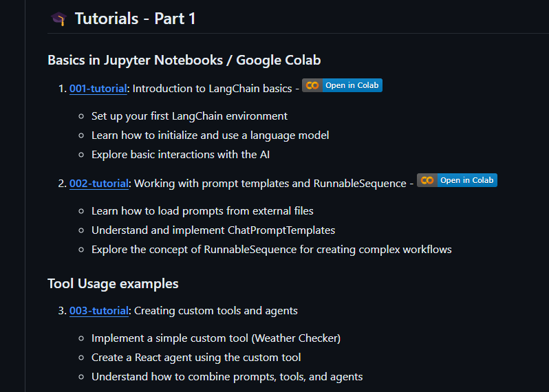
Task: Click the Colab logo in the 002-tutorial badge
Action: tap(427, 180)
